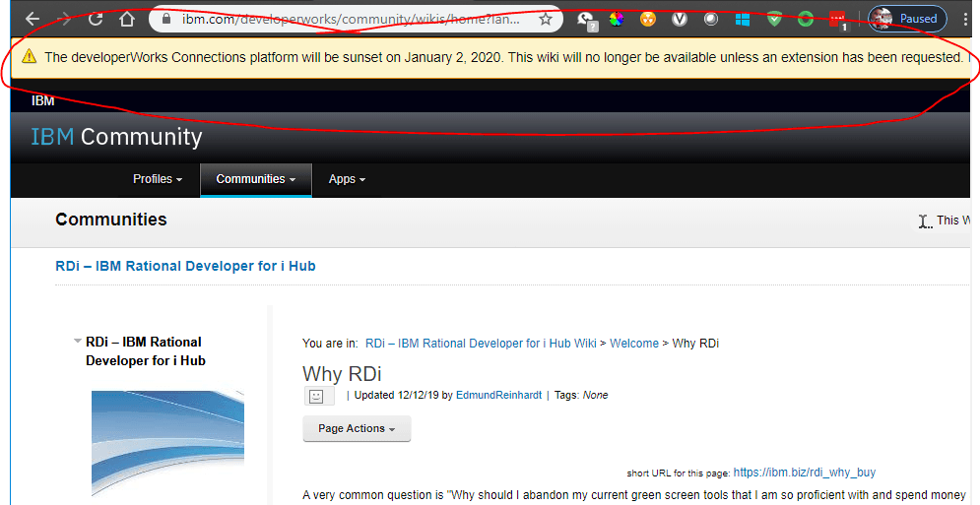The image size is (980, 505).
Task: Go back to the previous browser page
Action: coord(33,19)
